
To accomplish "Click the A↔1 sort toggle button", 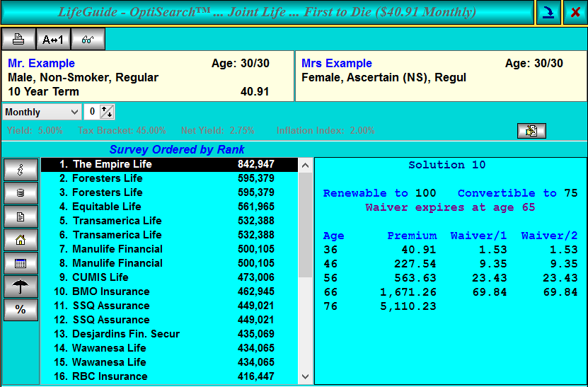I will (x=53, y=40).
